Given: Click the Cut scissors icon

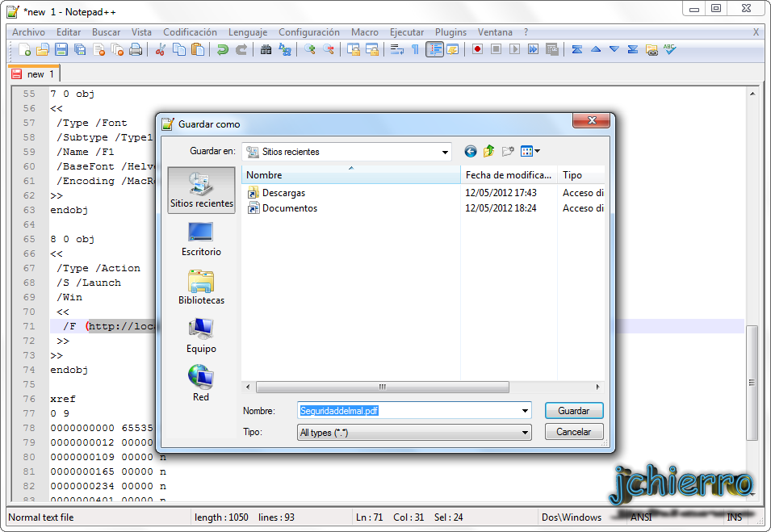Looking at the screenshot, I should (161, 50).
